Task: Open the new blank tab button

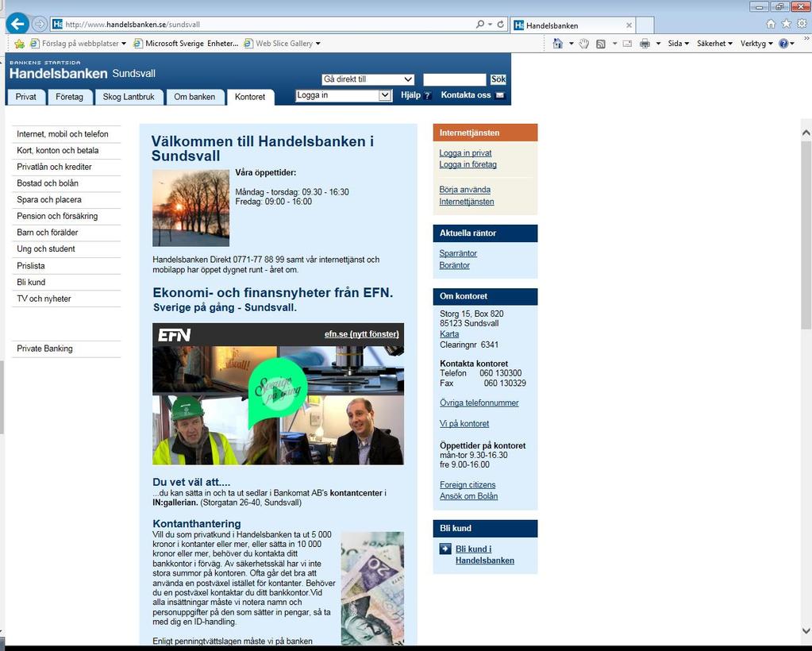Action: pyautogui.click(x=645, y=25)
